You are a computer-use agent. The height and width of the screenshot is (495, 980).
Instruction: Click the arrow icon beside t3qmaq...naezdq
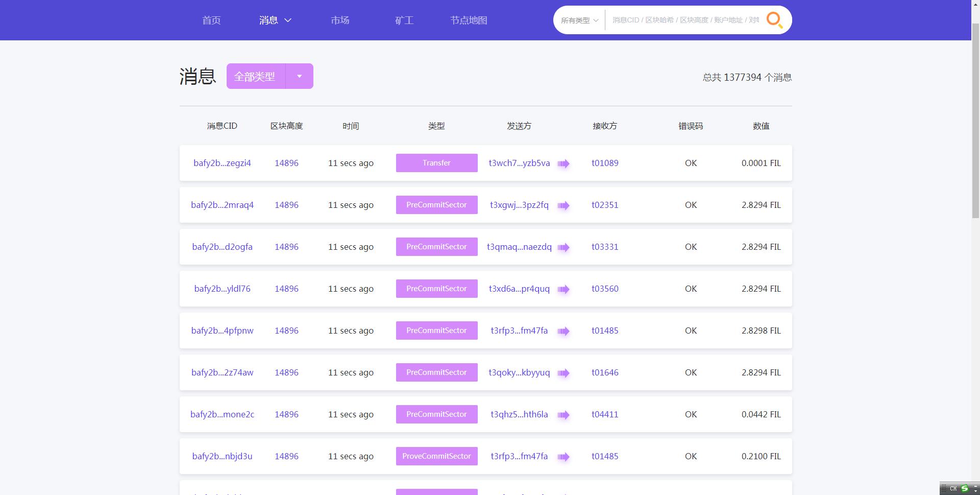pos(563,247)
